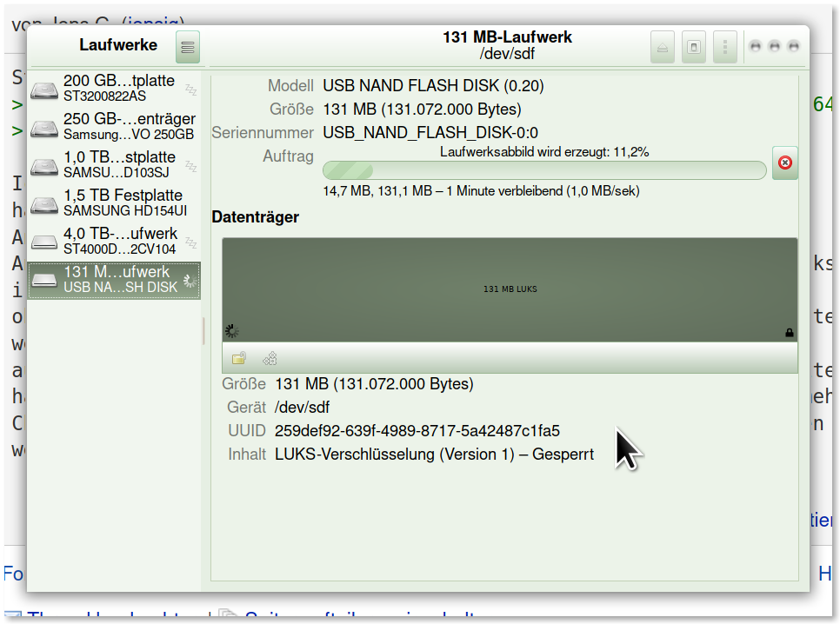This screenshot has width=840, height=624.
Task: Click the Gerät value /dev/sdf in volume details
Action: (x=302, y=408)
